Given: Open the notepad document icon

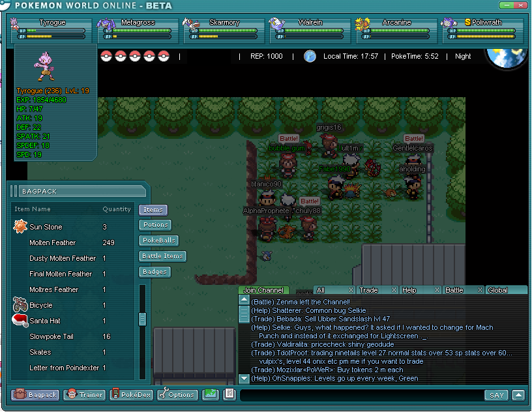Looking at the screenshot, I should [229, 394].
